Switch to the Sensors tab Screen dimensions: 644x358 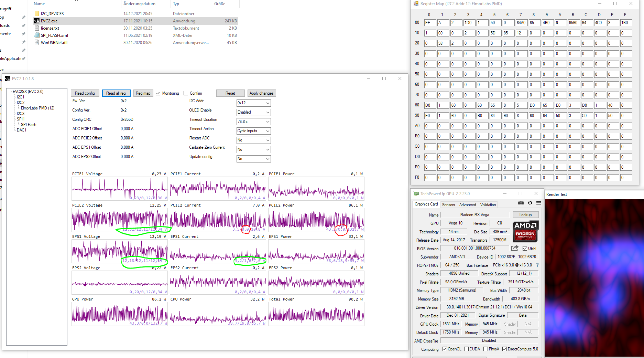coord(448,204)
